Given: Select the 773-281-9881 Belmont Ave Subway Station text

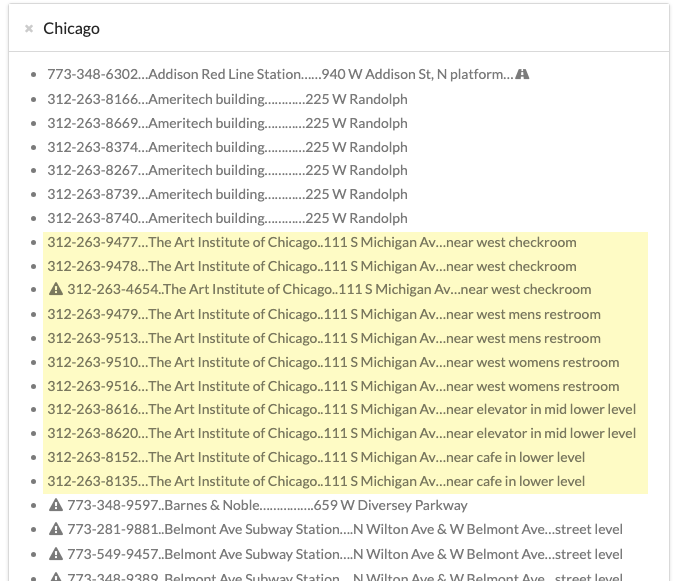Looking at the screenshot, I should (345, 529).
